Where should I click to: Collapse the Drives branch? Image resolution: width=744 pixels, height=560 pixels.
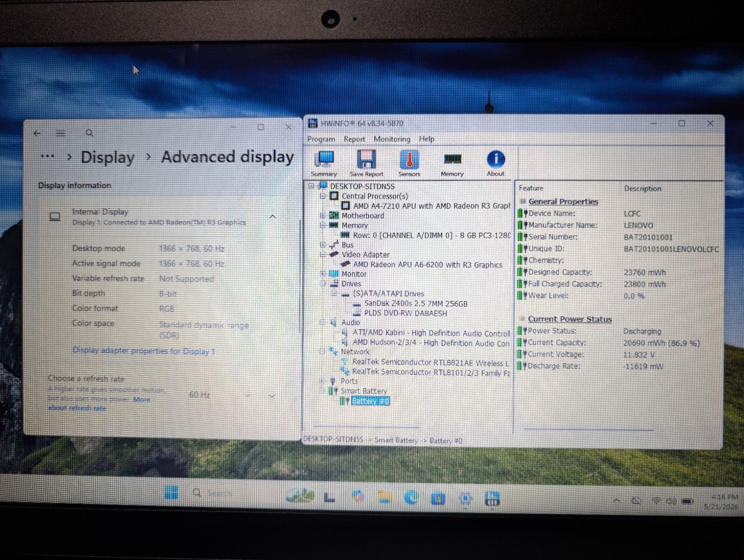(323, 284)
